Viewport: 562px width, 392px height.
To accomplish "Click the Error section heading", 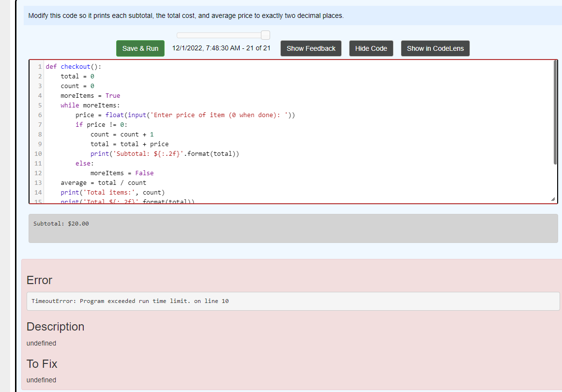I will click(x=39, y=280).
